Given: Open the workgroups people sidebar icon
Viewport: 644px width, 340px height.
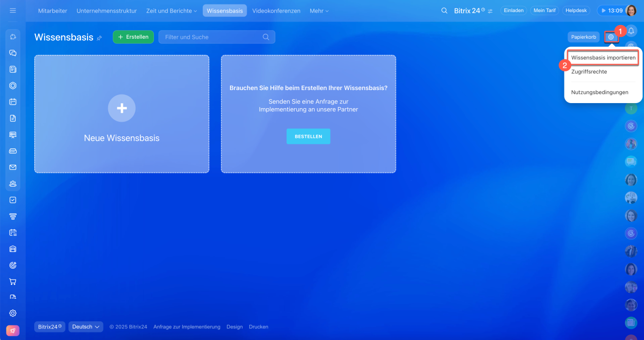Looking at the screenshot, I should (x=13, y=184).
